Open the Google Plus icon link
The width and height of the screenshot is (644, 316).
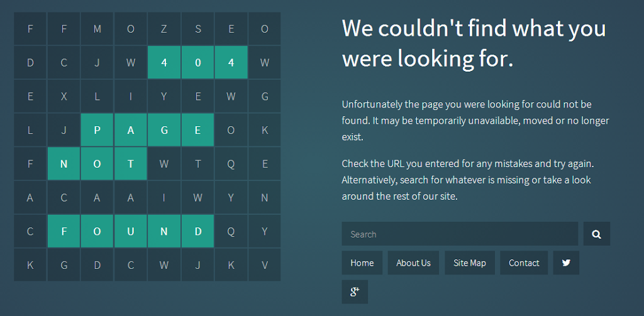coord(355,291)
